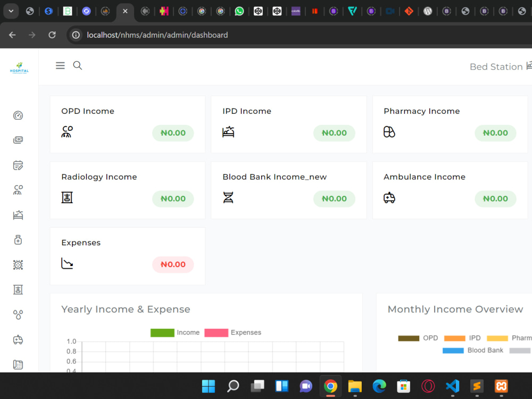Click the Radiology Income ₦0.00 badge
Viewport: 532px width, 399px height.
pyautogui.click(x=173, y=199)
